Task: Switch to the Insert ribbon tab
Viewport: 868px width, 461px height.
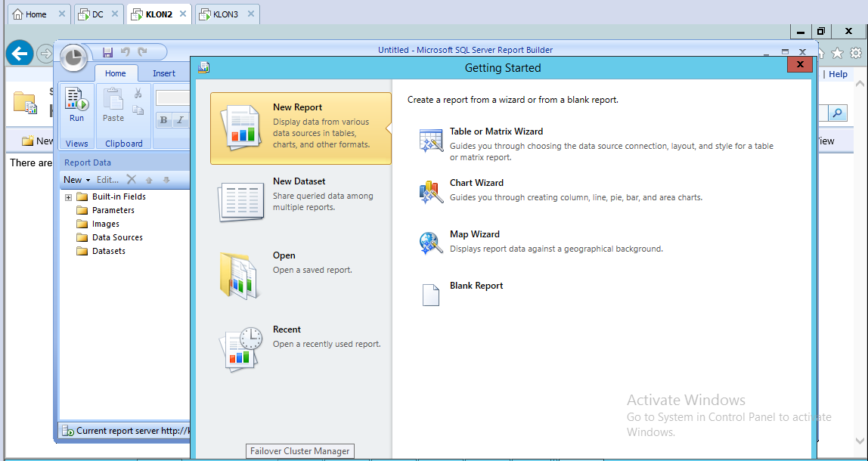Action: (x=163, y=73)
